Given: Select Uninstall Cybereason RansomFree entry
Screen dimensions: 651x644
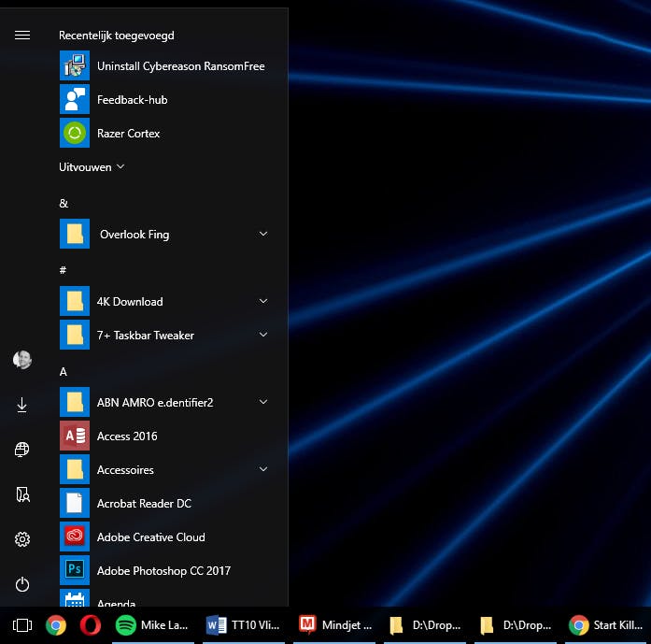Looking at the screenshot, I should 179,66.
